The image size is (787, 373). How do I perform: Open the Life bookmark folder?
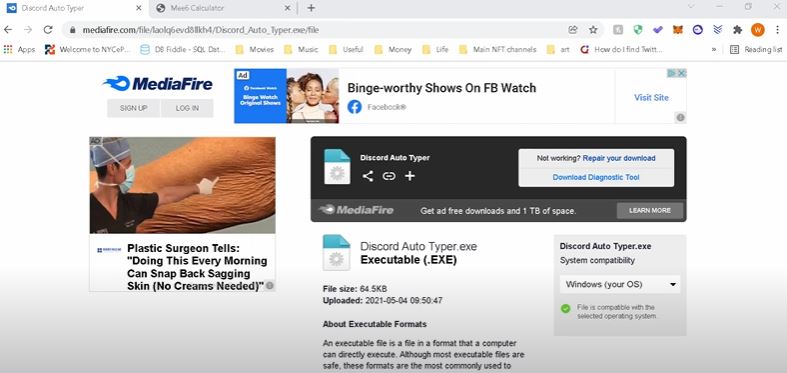point(436,49)
